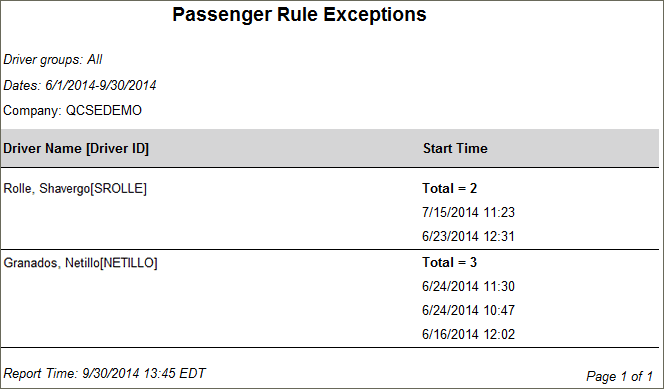Select the Start Time column header
This screenshot has height=389, width=664.
coord(455,149)
